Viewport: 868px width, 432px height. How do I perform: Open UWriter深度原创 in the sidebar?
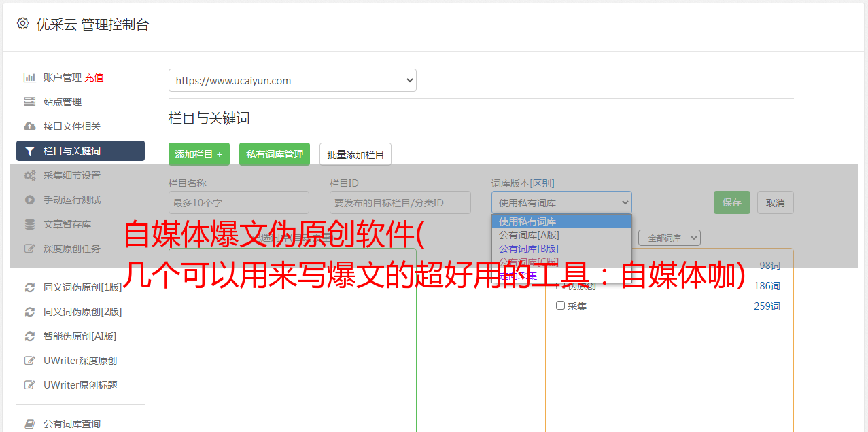pyautogui.click(x=80, y=361)
